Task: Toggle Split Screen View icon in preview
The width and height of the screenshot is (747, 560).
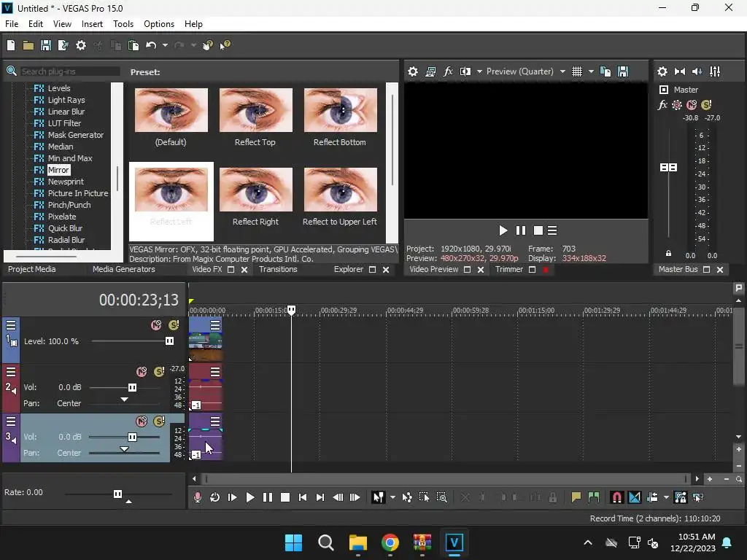Action: 465,71
